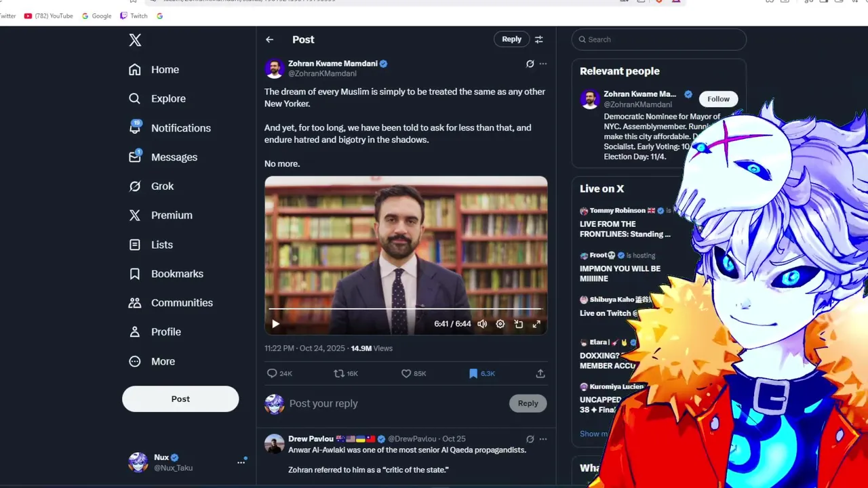868x488 pixels.
Task: Click the Reply button in post header
Action: point(511,39)
